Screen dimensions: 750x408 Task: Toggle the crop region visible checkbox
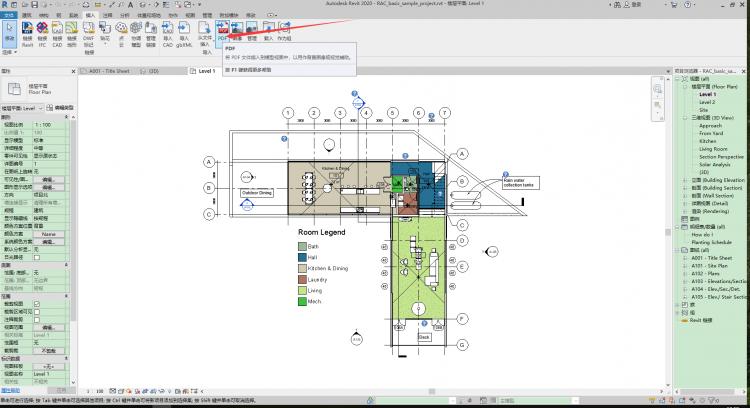[37, 311]
